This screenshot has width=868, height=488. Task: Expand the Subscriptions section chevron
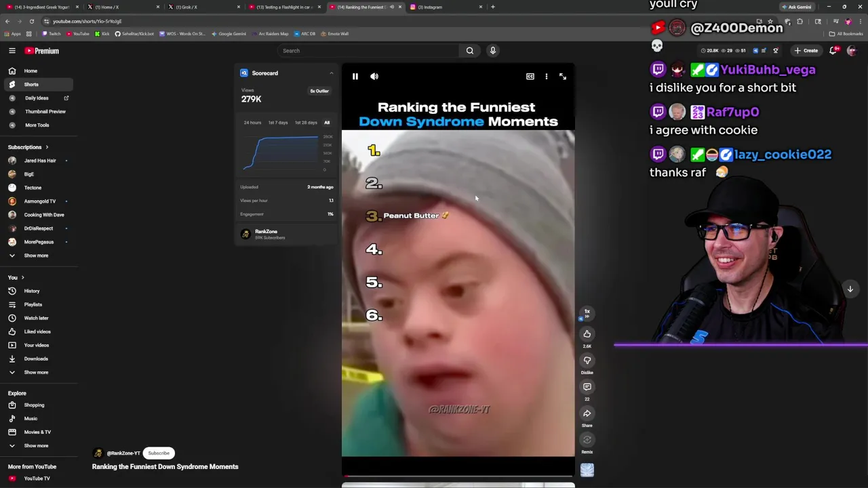coord(47,147)
